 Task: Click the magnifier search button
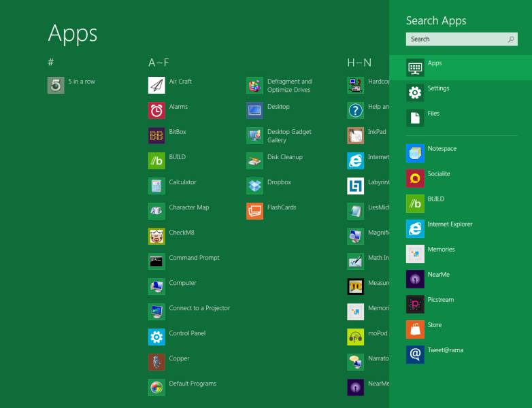pos(511,39)
